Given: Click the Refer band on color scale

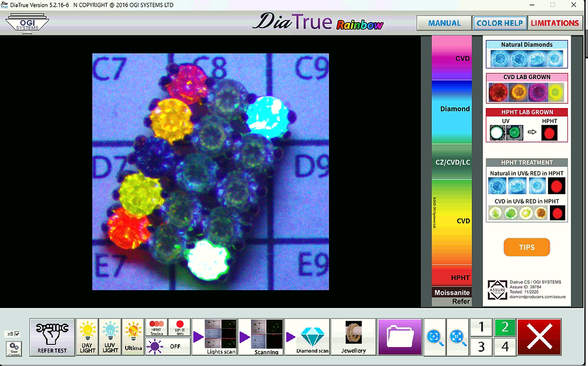Looking at the screenshot, I should tap(451, 301).
